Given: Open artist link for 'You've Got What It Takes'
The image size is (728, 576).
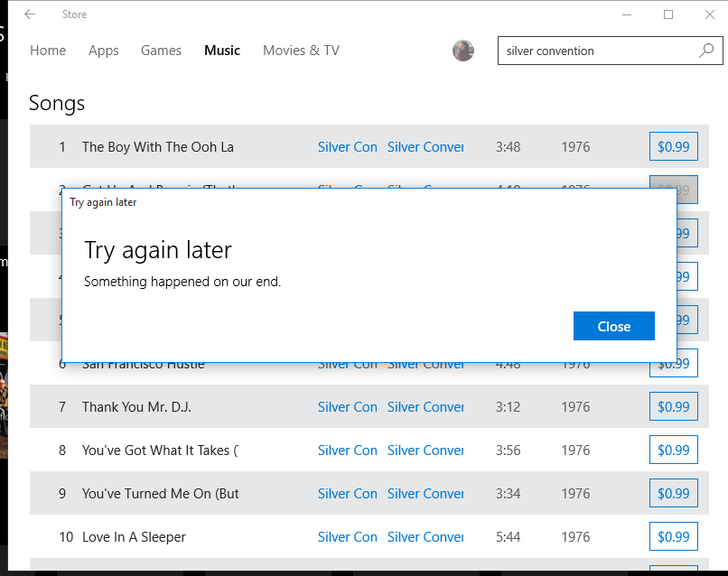Looking at the screenshot, I should pyautogui.click(x=347, y=450).
